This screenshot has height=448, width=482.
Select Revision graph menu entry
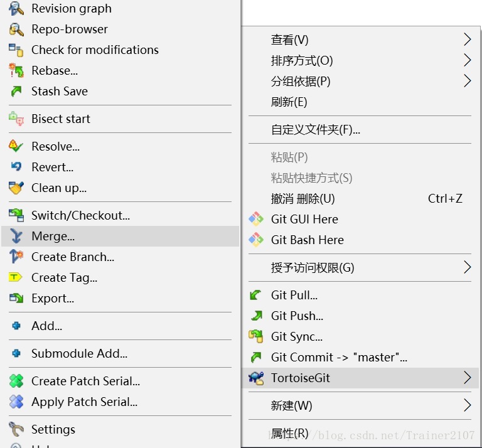pyautogui.click(x=120, y=9)
